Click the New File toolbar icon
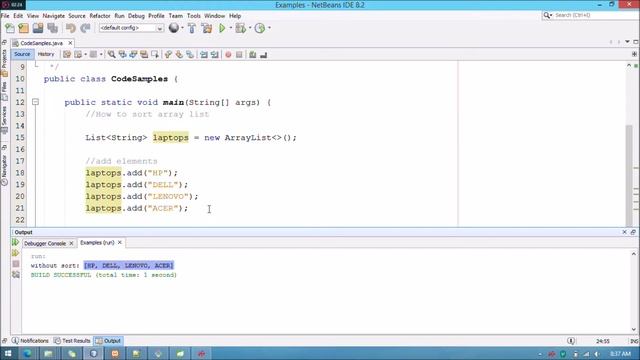Image resolution: width=640 pixels, height=360 pixels. click(x=10, y=28)
